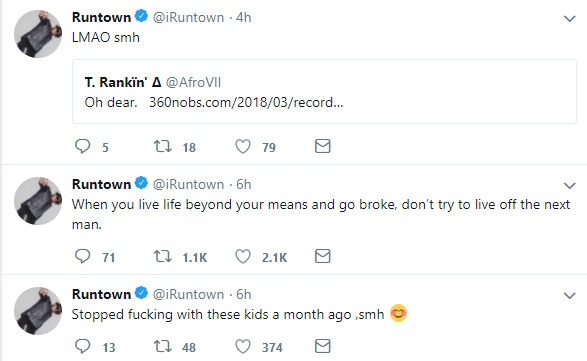587x361 pixels.
Task: Reply to the 'LMAO smh' tweet
Action: (x=82, y=146)
